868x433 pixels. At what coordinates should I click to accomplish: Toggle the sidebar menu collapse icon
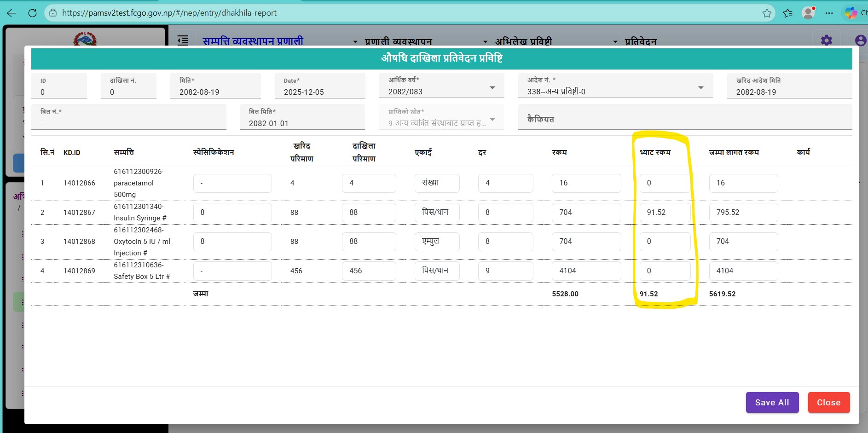[x=183, y=40]
